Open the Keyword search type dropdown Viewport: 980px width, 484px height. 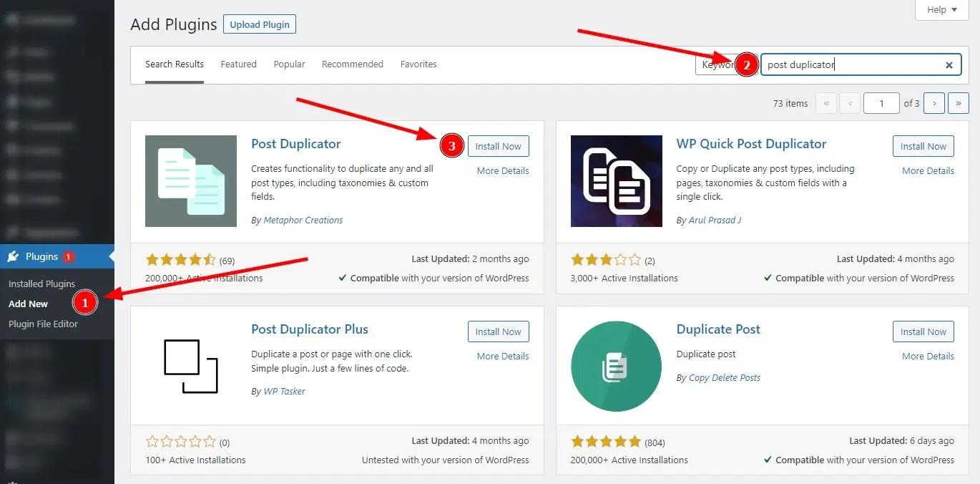[x=716, y=64]
